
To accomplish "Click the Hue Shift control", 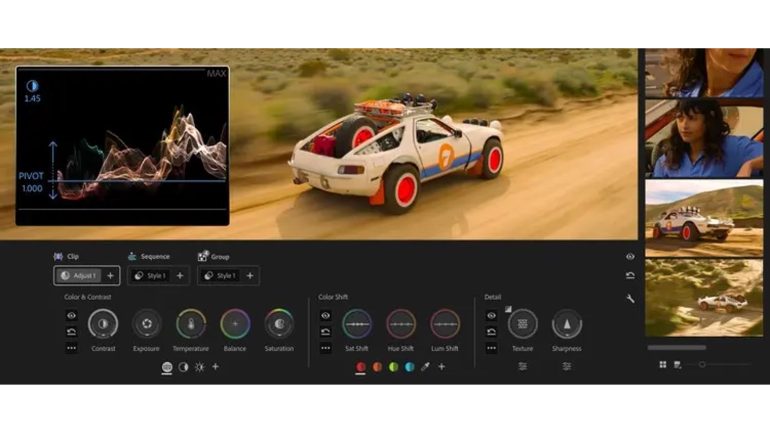I will 401,324.
